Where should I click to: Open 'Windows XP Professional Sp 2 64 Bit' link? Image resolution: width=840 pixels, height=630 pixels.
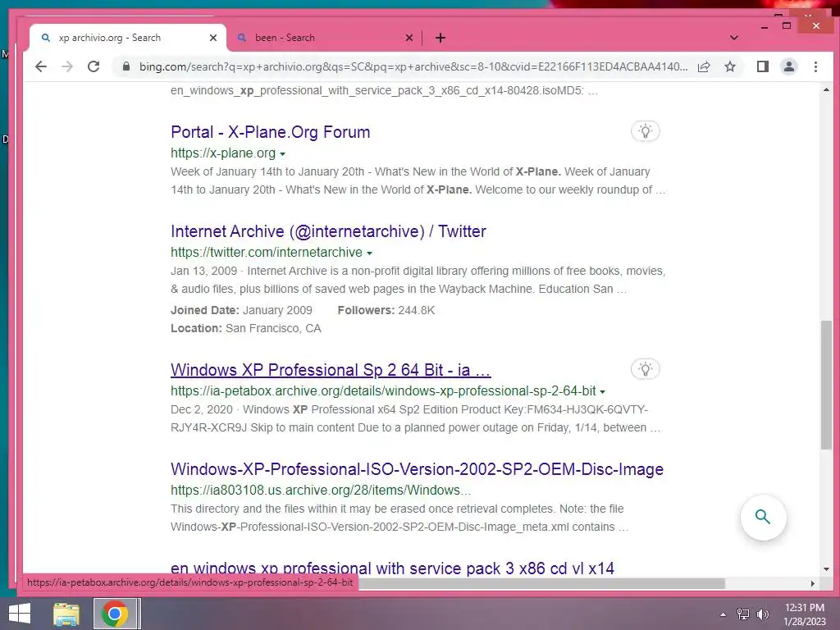pyautogui.click(x=331, y=370)
